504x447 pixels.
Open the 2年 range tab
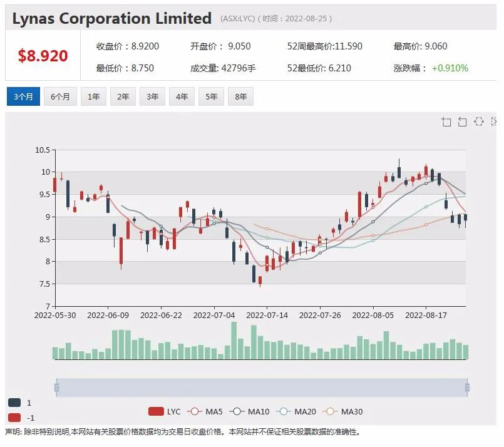pyautogui.click(x=123, y=96)
